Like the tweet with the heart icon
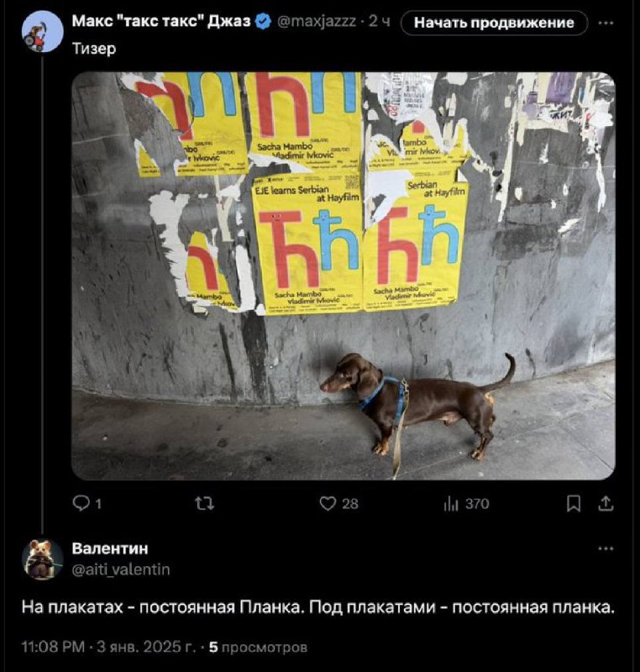The width and height of the screenshot is (640, 672). coord(338,503)
